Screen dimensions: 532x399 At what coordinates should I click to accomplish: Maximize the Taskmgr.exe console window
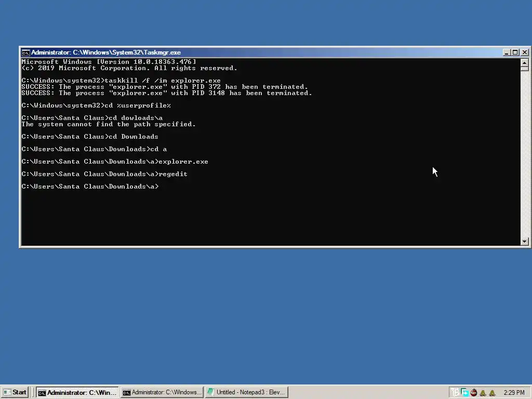(x=515, y=52)
